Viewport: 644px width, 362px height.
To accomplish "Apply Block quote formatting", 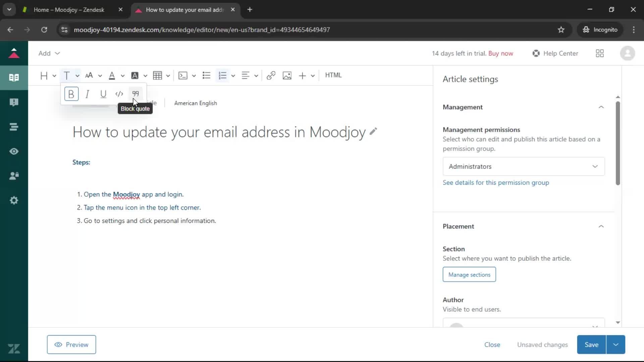I will (136, 94).
